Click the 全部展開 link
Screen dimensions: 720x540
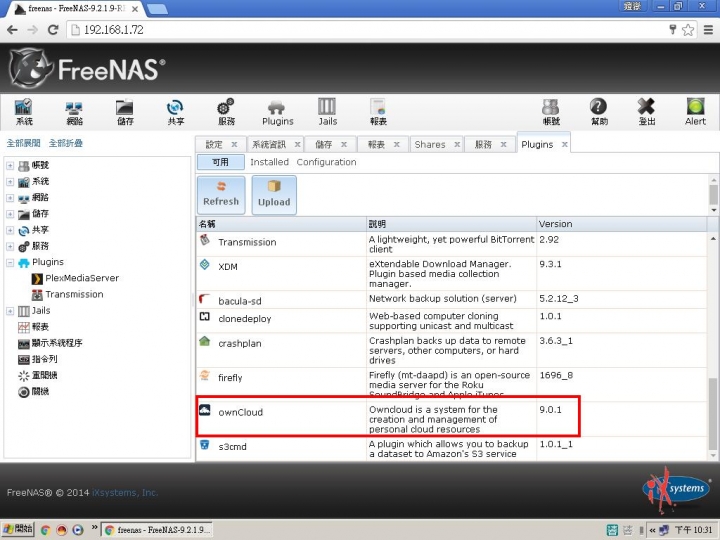point(23,143)
